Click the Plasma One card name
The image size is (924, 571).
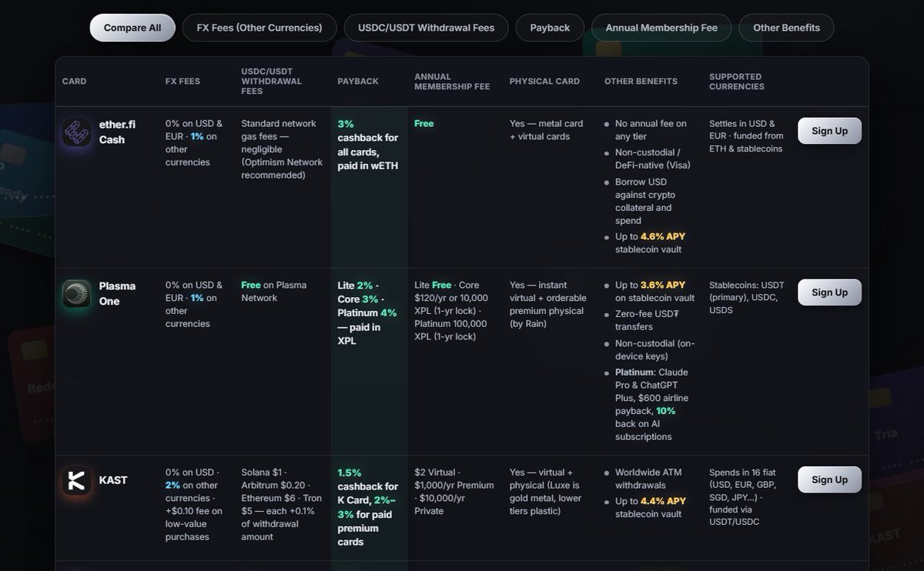117,293
